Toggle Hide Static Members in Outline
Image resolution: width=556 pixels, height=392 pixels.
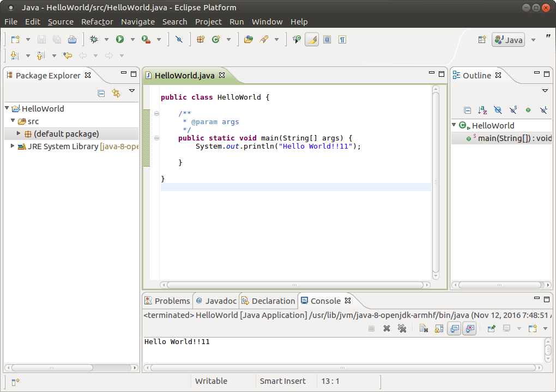(513, 110)
